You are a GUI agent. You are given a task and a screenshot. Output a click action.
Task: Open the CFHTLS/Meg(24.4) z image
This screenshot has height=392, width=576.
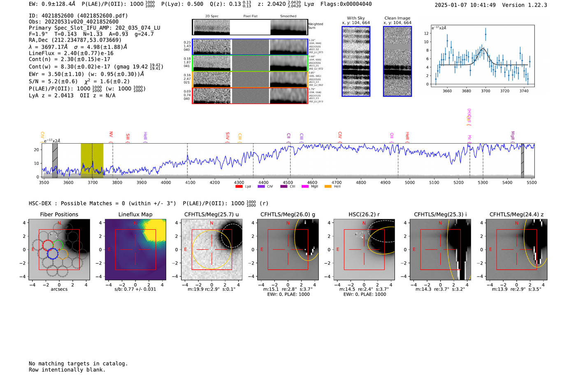tap(517, 249)
